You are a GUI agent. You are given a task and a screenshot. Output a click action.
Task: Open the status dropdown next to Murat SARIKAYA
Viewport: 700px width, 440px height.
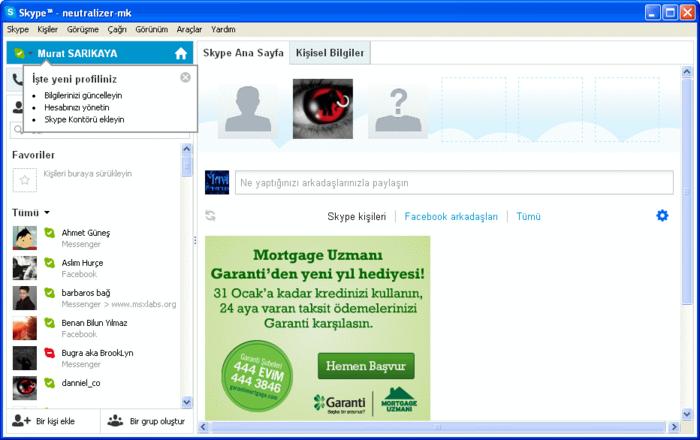coord(30,53)
